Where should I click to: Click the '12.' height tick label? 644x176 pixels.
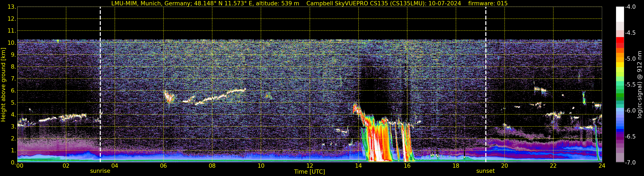click(x=12, y=19)
